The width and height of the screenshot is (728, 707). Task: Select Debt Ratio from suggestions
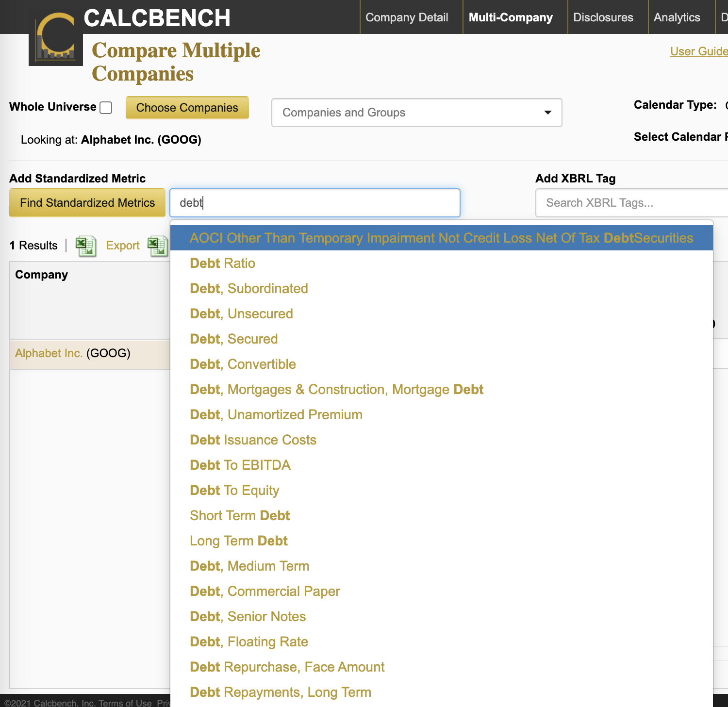click(223, 263)
